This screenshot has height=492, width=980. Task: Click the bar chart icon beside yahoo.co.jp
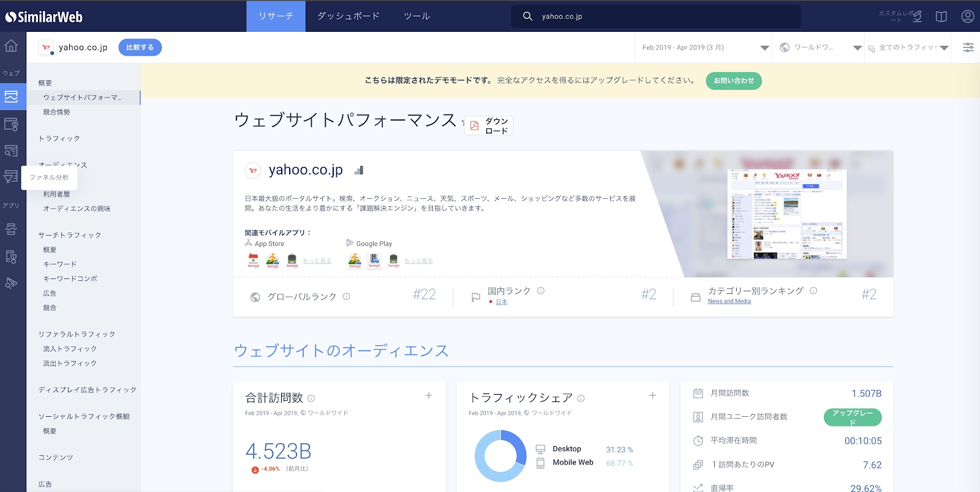click(359, 170)
